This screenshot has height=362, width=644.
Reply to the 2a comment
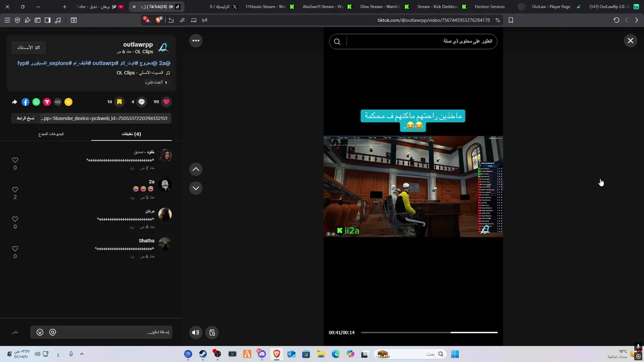point(132,198)
